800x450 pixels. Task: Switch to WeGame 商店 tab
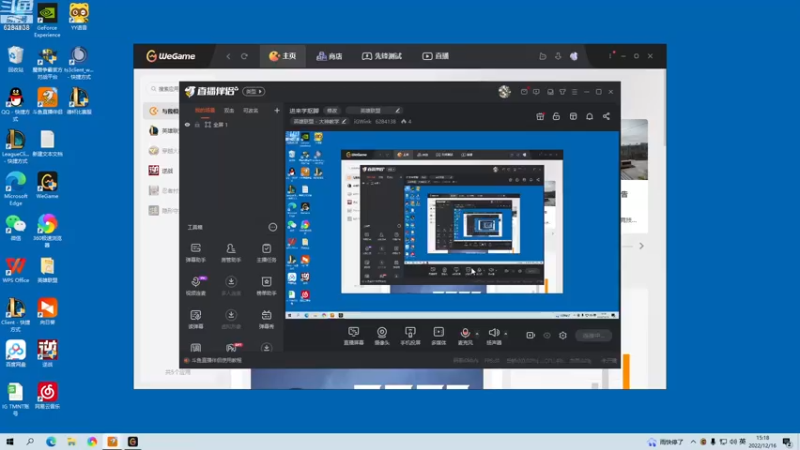[x=330, y=56]
